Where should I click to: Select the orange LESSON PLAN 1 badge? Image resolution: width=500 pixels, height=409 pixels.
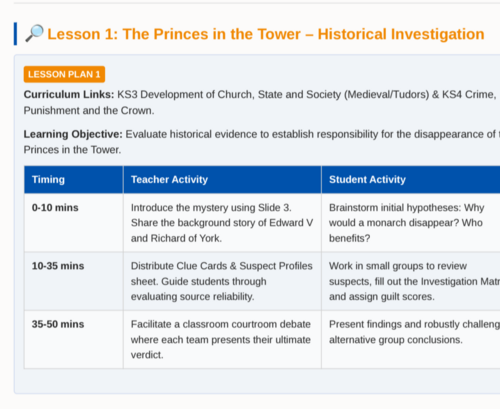64,74
